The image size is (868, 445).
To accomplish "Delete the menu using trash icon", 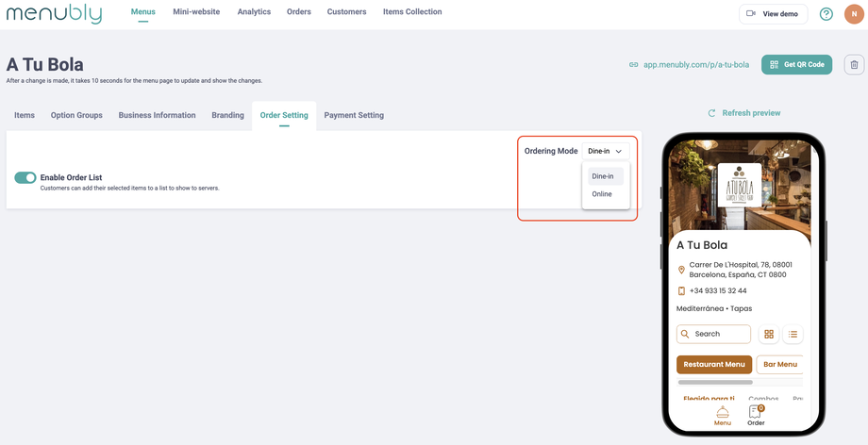I will pos(854,64).
